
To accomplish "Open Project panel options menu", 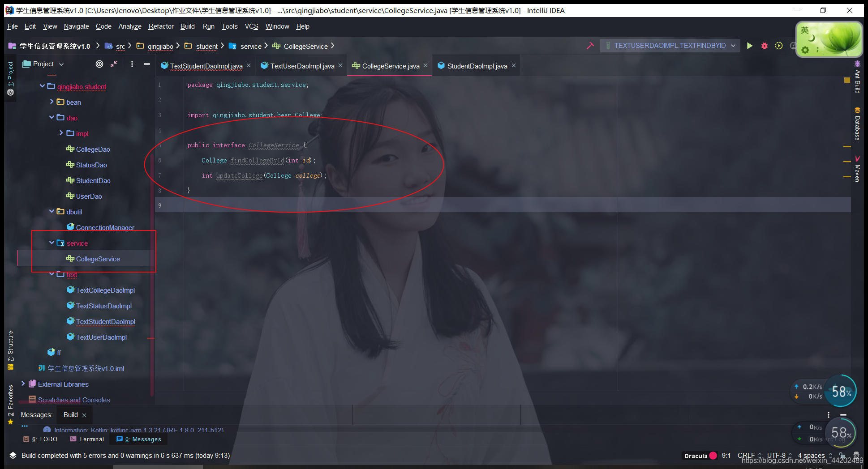I will tap(132, 64).
